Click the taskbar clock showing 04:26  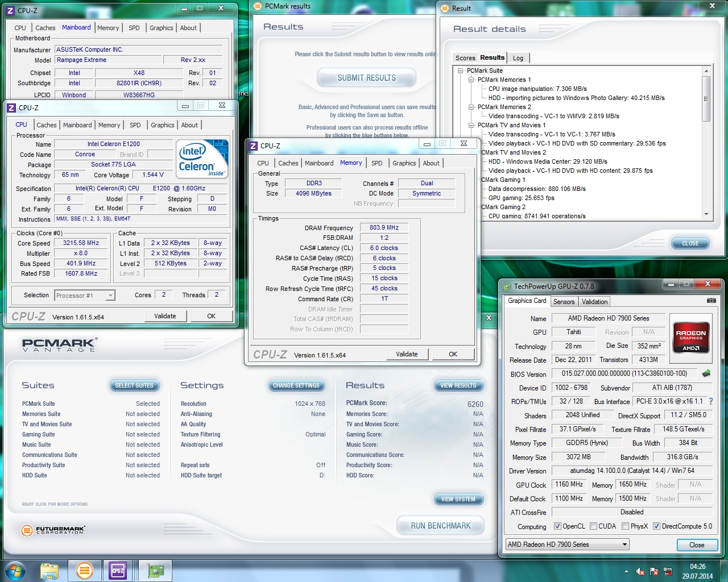click(x=697, y=567)
